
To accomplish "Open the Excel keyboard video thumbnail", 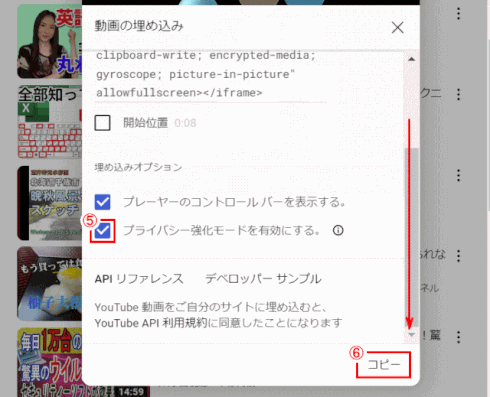I will 50,122.
